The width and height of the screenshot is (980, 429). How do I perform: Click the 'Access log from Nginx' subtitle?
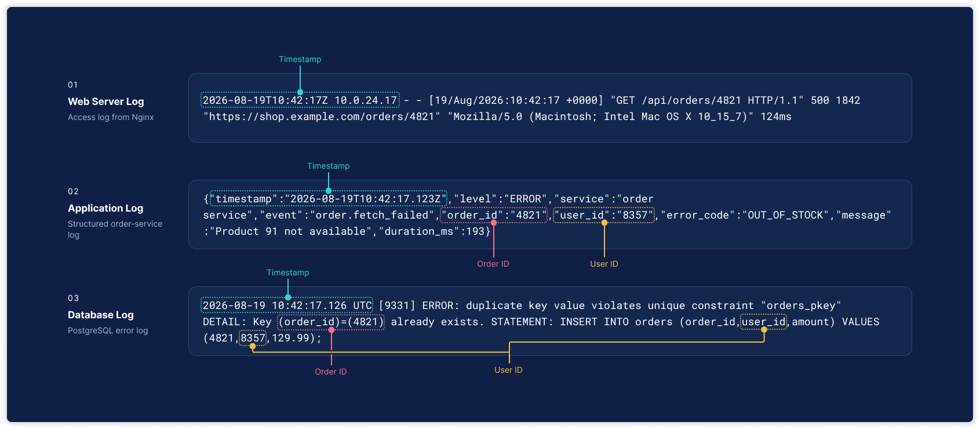[111, 117]
